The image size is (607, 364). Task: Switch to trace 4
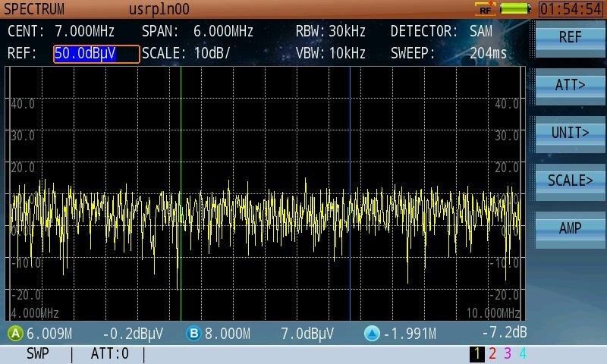pos(523,353)
